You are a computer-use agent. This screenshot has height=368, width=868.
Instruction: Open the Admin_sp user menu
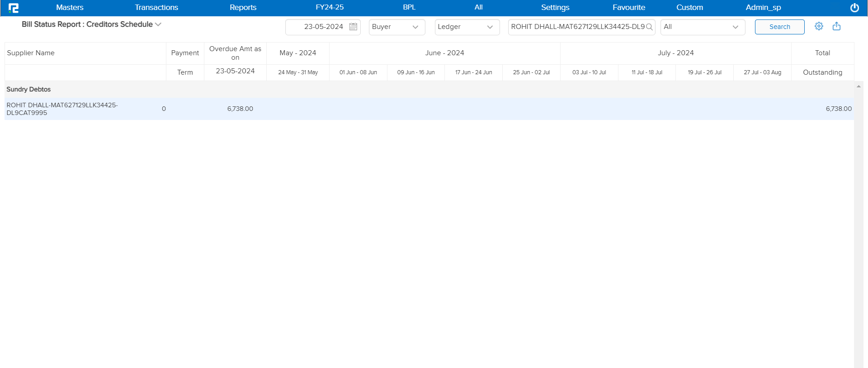pos(763,8)
